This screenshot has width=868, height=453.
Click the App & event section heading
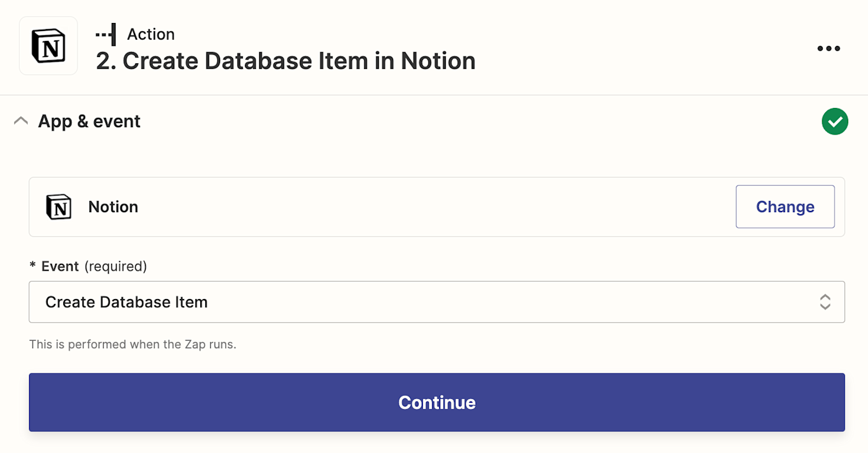(x=89, y=121)
